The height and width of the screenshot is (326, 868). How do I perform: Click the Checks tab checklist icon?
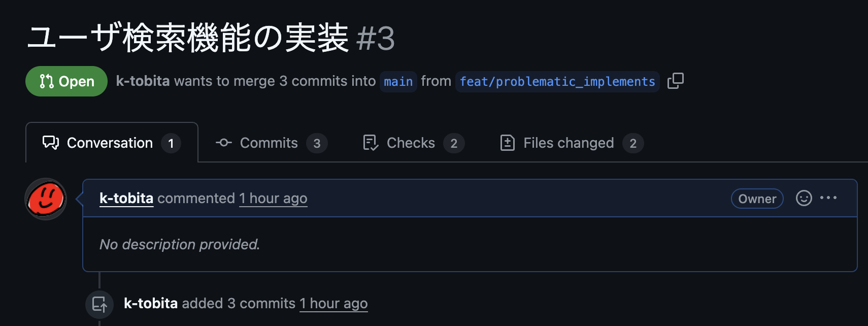[371, 143]
